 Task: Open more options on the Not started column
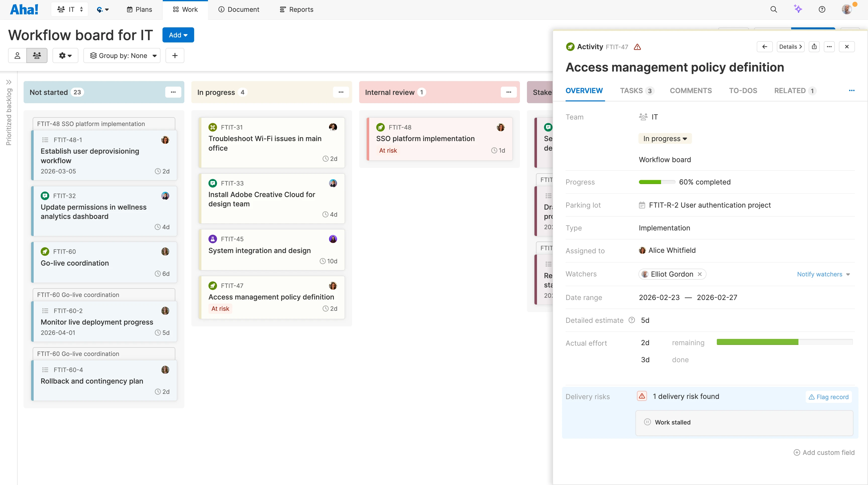pyautogui.click(x=173, y=92)
